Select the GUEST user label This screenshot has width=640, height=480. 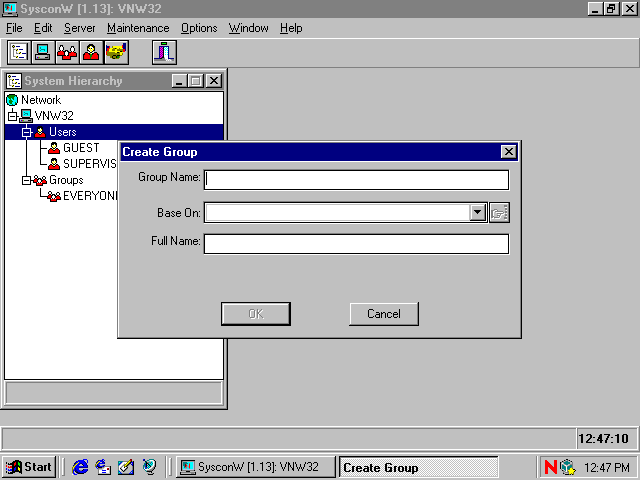(x=81, y=148)
